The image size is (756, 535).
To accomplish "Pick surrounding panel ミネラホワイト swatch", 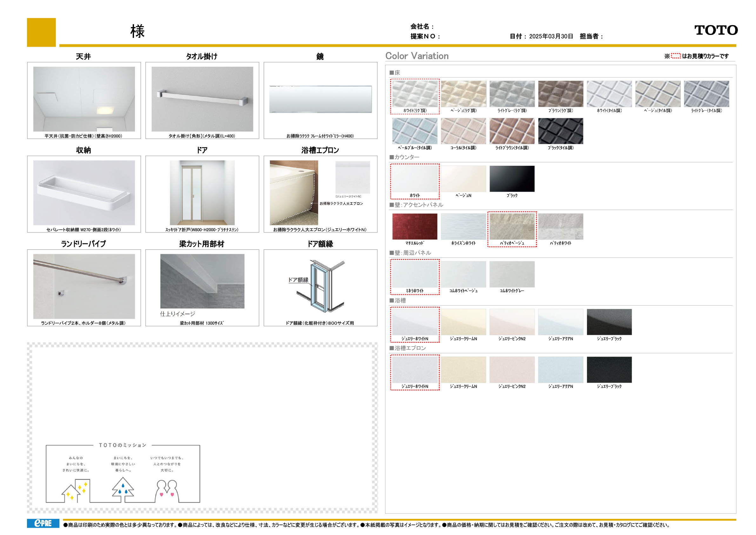I will tap(415, 274).
